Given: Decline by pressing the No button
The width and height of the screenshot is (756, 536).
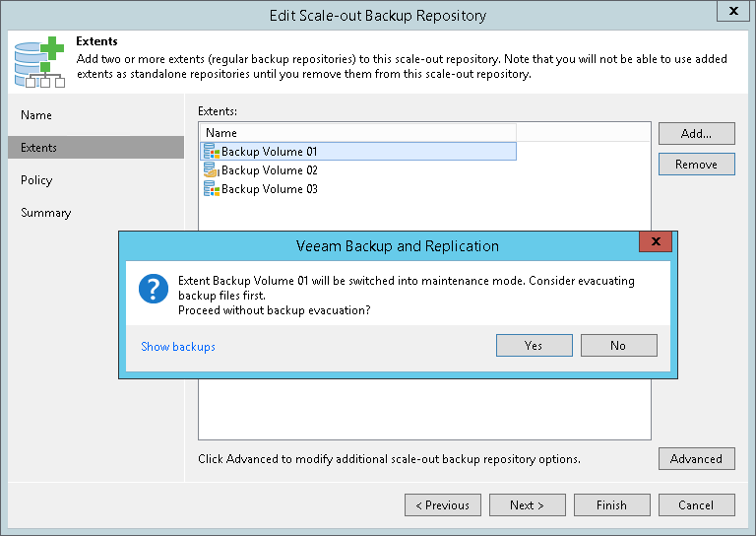Looking at the screenshot, I should pyautogui.click(x=618, y=346).
